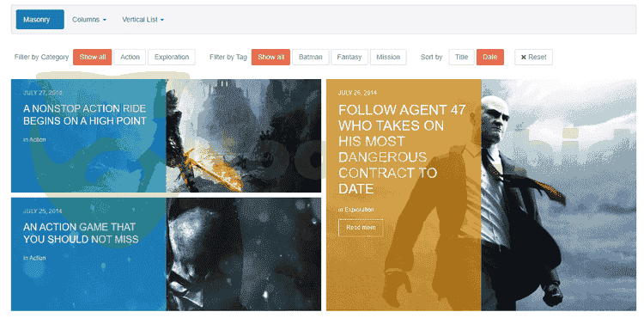Click the July 25, 2014 date text
The height and width of the screenshot is (318, 644).
(x=43, y=211)
